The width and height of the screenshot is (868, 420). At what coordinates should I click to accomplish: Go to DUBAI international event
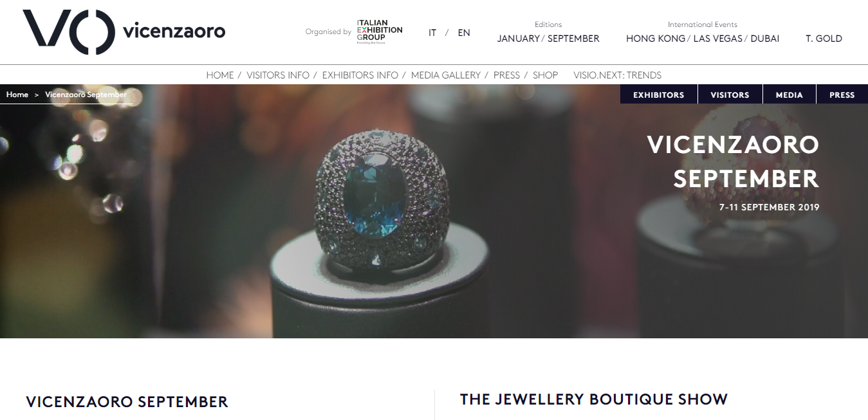[765, 39]
